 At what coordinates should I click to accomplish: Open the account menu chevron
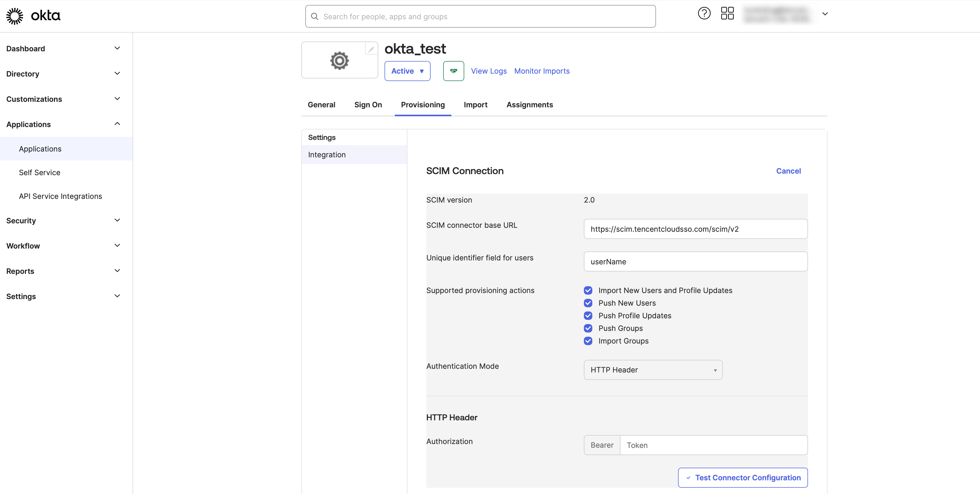[x=825, y=14]
